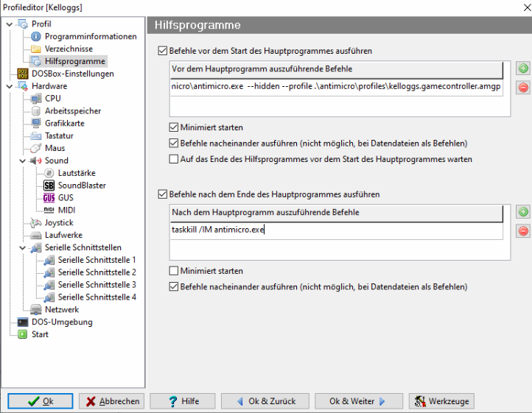
Task: Toggle the second 'Minimiert starten' checkbox
Action: (174, 271)
